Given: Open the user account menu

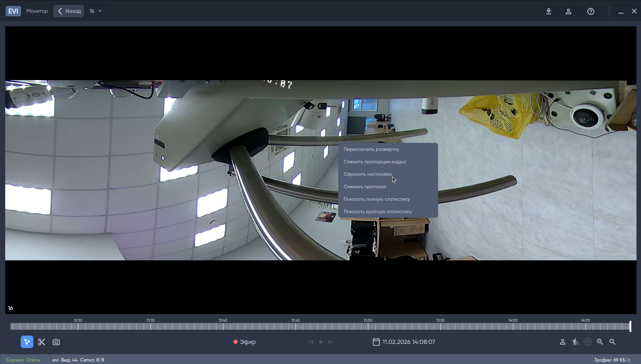Looking at the screenshot, I should [569, 11].
